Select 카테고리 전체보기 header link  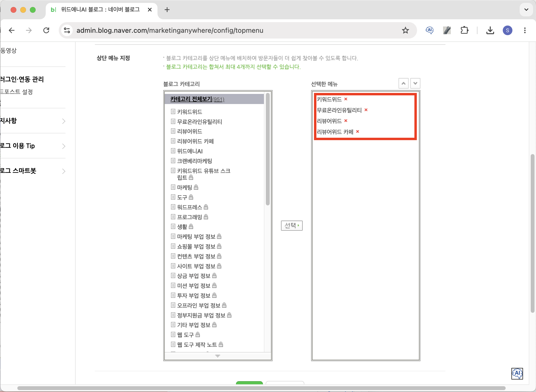point(197,99)
